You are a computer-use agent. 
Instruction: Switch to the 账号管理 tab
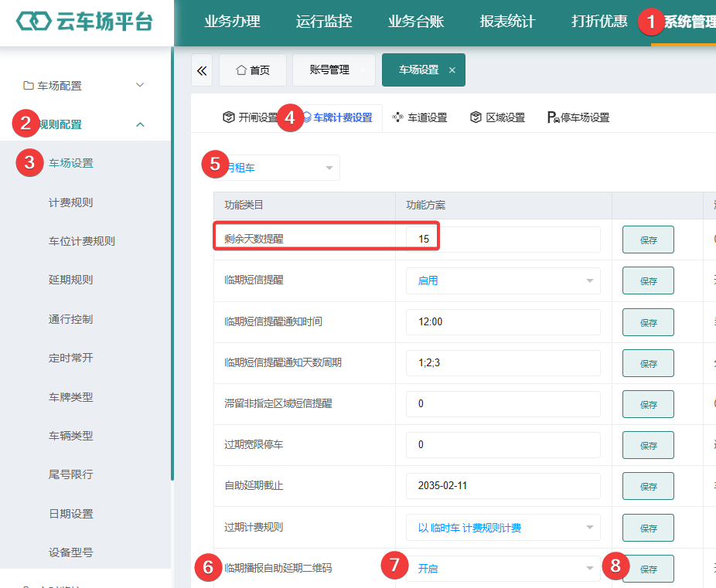(x=329, y=70)
